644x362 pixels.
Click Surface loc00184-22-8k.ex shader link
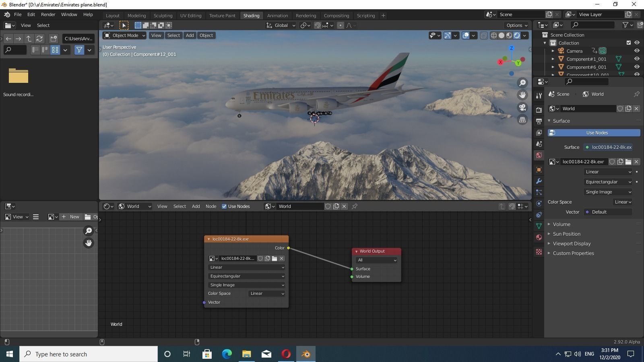tap(608, 147)
